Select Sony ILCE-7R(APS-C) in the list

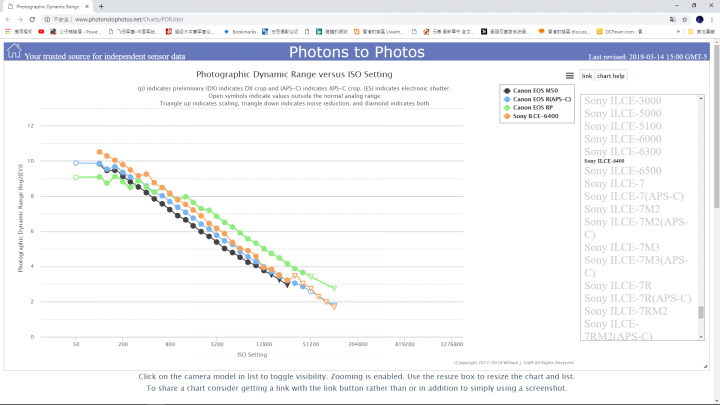(x=638, y=298)
